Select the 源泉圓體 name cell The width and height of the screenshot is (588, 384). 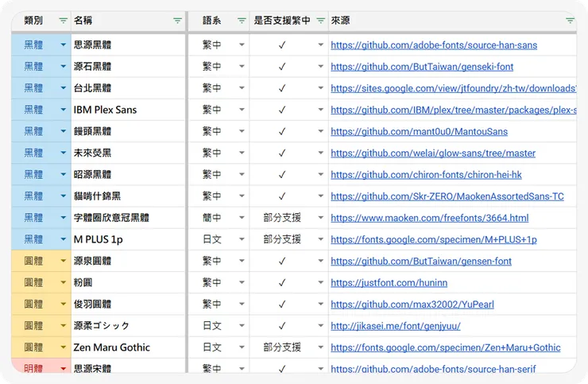(x=128, y=261)
